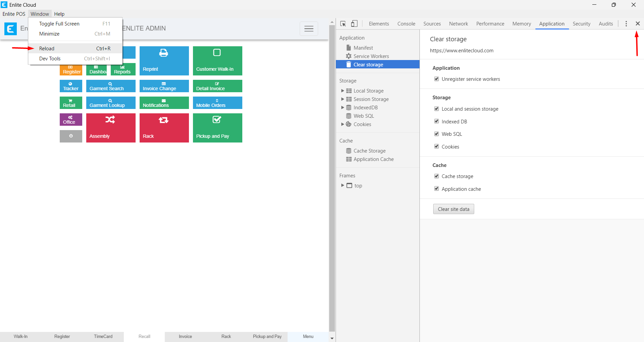Image resolution: width=644 pixels, height=342 pixels.
Task: Click the Reprint printer icon tile
Action: [x=164, y=61]
